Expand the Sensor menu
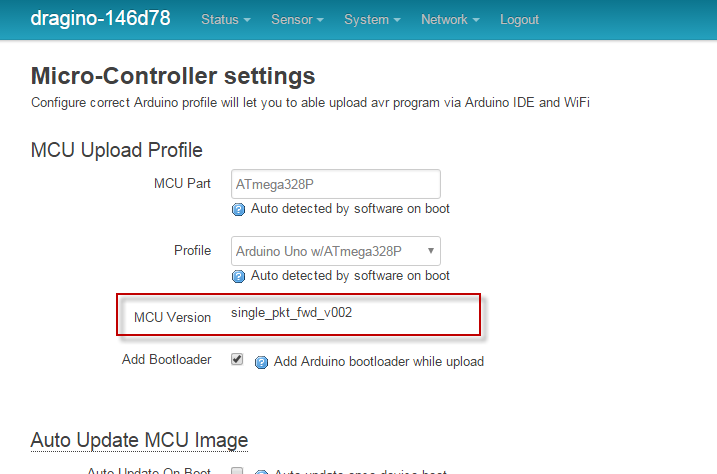717x474 pixels. coord(297,20)
